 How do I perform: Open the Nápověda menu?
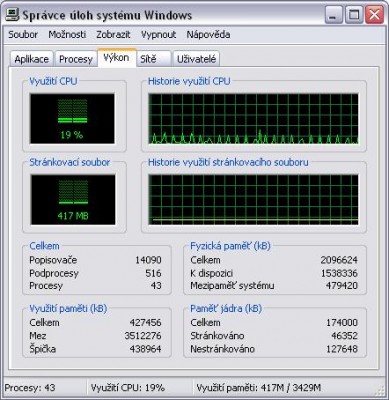coord(208,35)
